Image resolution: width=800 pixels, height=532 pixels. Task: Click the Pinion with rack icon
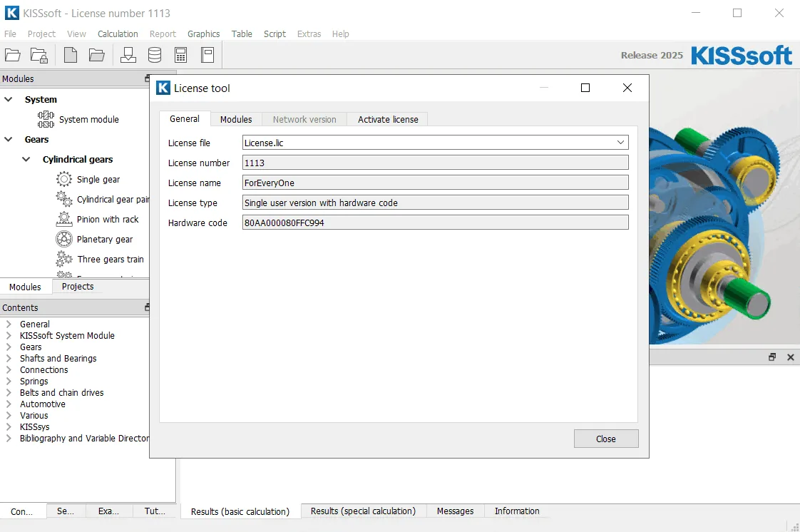coord(63,219)
